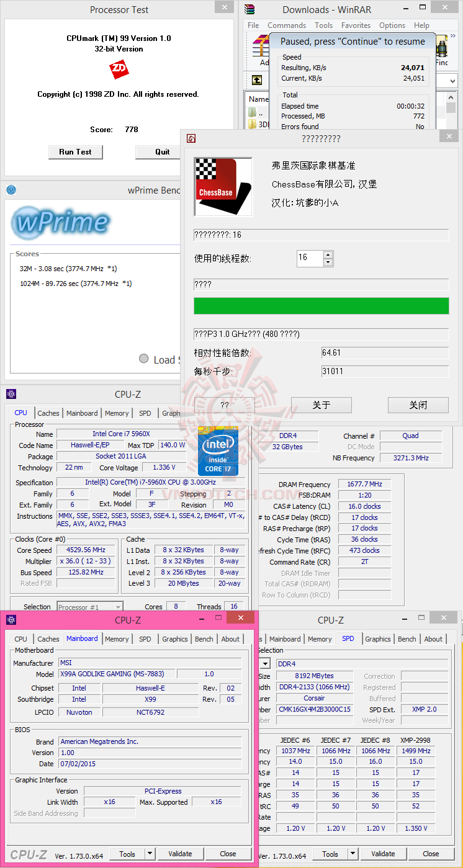Click Validate in SPD CPU-Z window

coord(383,854)
